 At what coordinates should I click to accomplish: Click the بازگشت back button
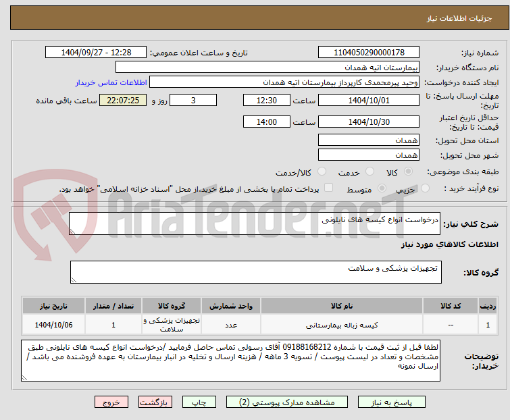tap(155, 402)
